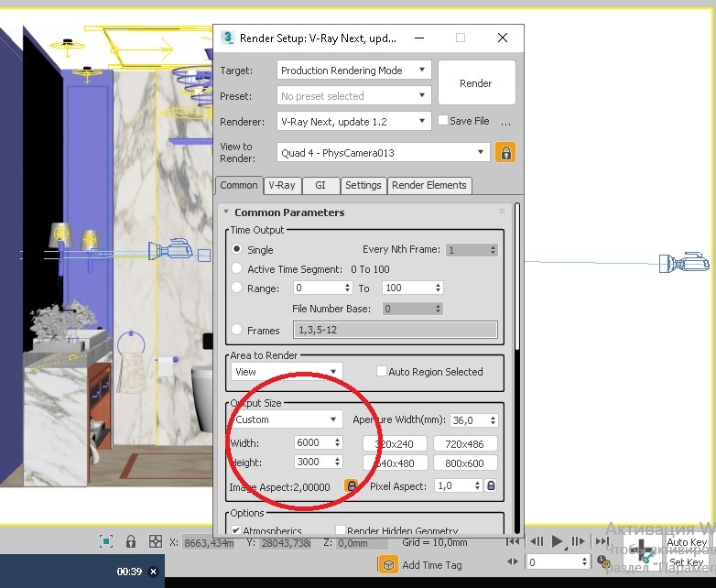Click the 3ds Max icon in Render Setup title bar
Viewport: 716px width, 588px height.
227,38
